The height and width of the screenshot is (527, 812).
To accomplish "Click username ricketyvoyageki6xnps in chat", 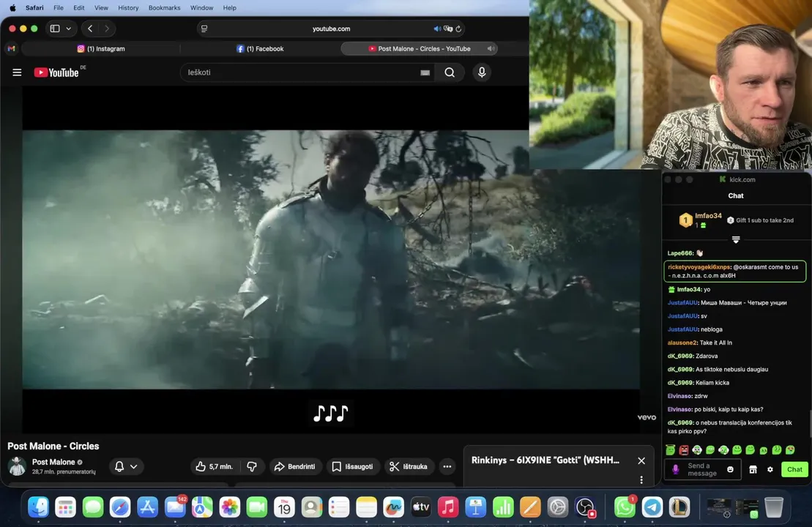I will 699,267.
